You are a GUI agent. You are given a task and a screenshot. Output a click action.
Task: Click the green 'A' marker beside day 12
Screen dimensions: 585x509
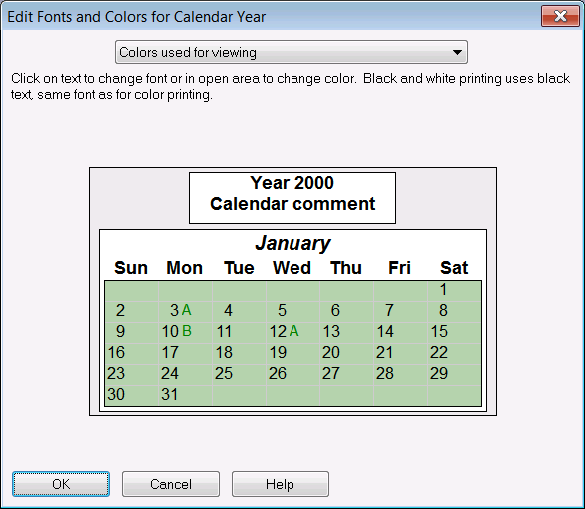click(x=294, y=331)
